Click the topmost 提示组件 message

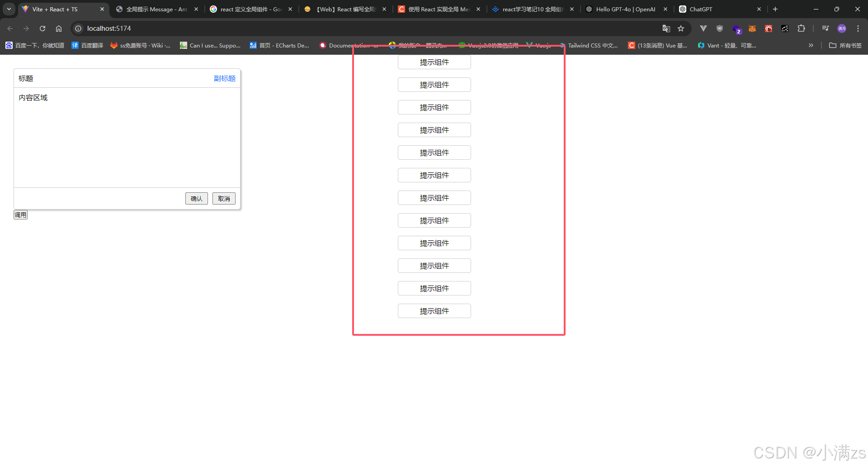pyautogui.click(x=434, y=62)
